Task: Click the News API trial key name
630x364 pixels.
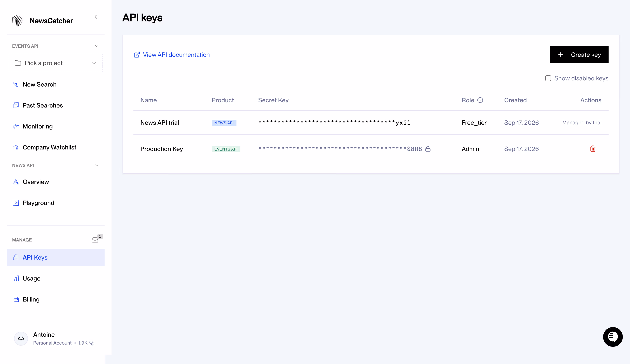Action: tap(159, 123)
